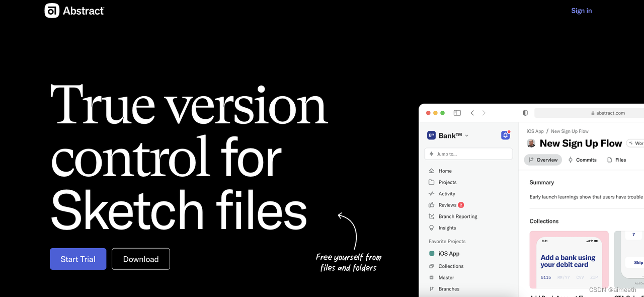Click the Start Trial button

coord(78,259)
